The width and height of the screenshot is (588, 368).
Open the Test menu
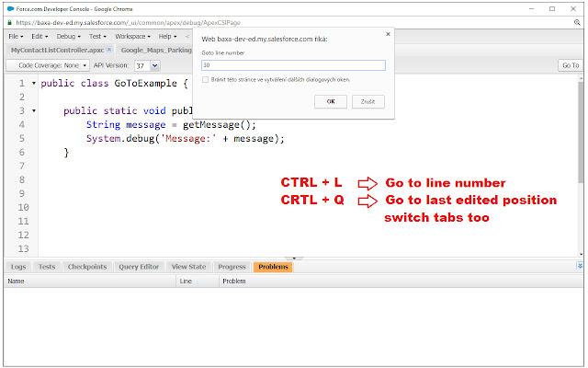click(97, 37)
